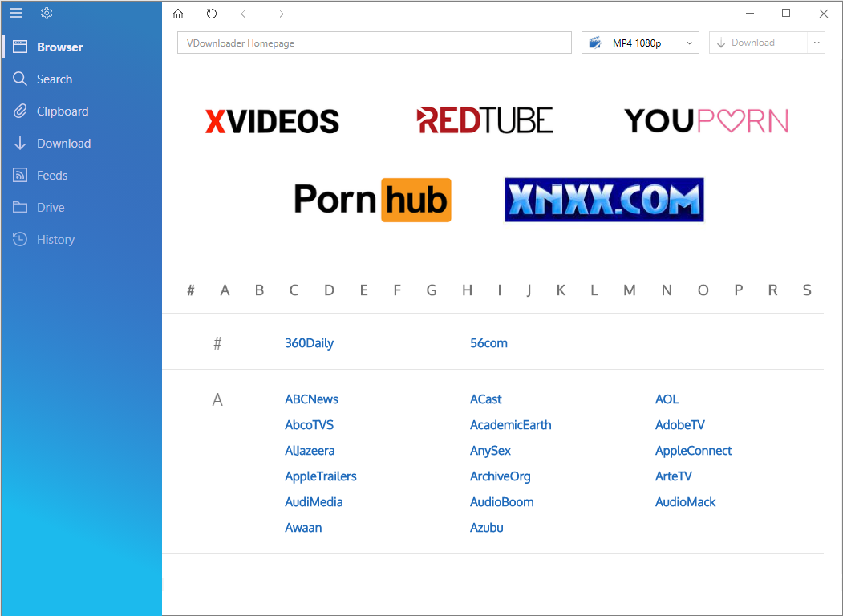The image size is (843, 616).
Task: Jump to index letter N
Action: point(667,291)
